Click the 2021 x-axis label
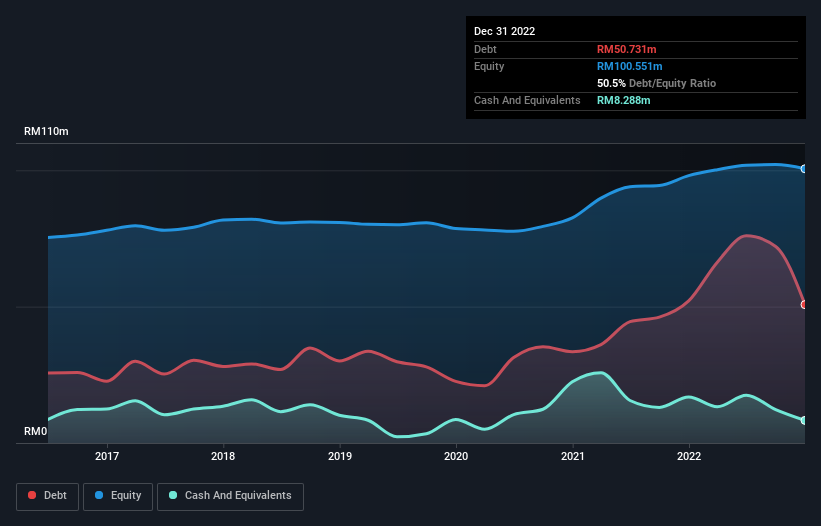Viewport: 821px width, 526px height. click(573, 456)
